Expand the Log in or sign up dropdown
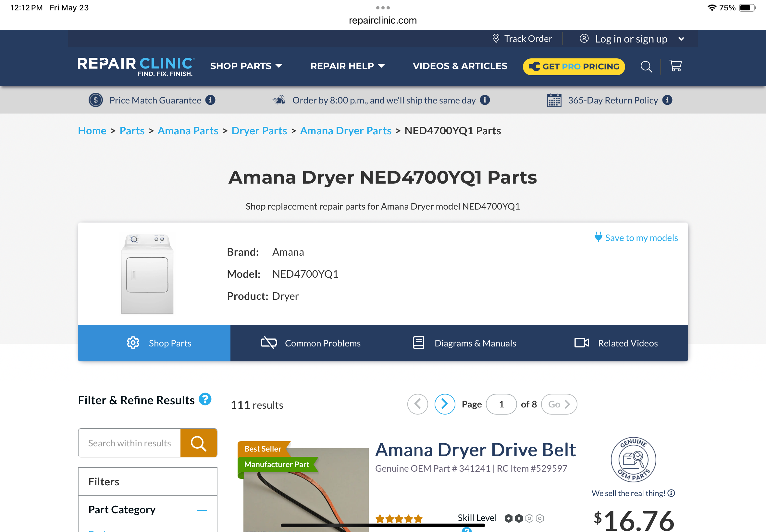 (x=681, y=39)
